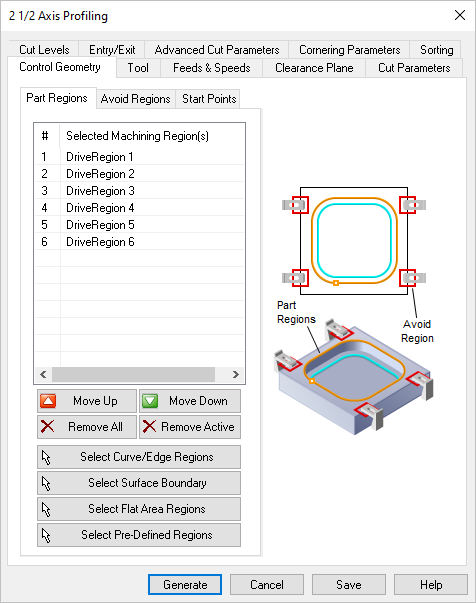Click the red Move Up arrow icon
The width and height of the screenshot is (476, 603).
point(48,401)
